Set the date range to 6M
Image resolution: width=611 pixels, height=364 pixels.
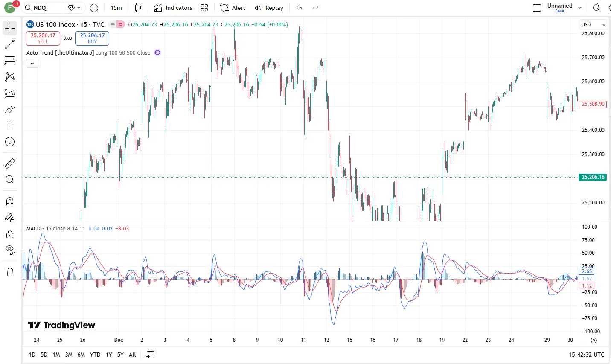click(81, 355)
